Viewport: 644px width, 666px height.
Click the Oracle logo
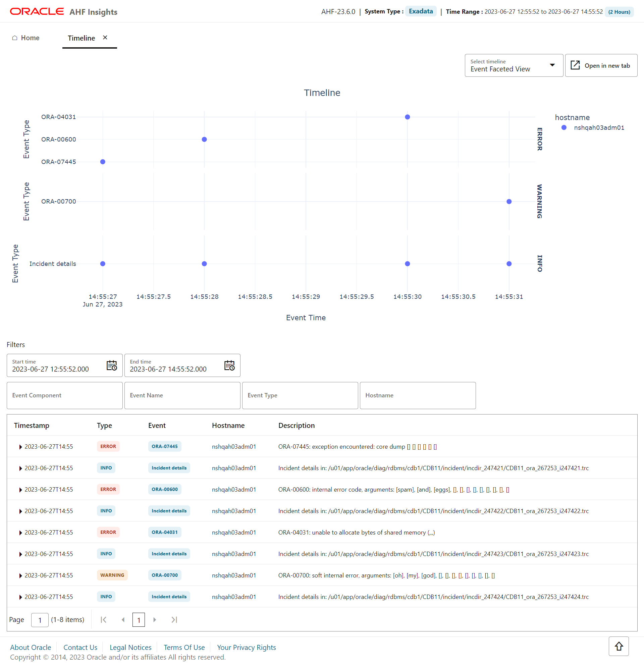click(37, 11)
